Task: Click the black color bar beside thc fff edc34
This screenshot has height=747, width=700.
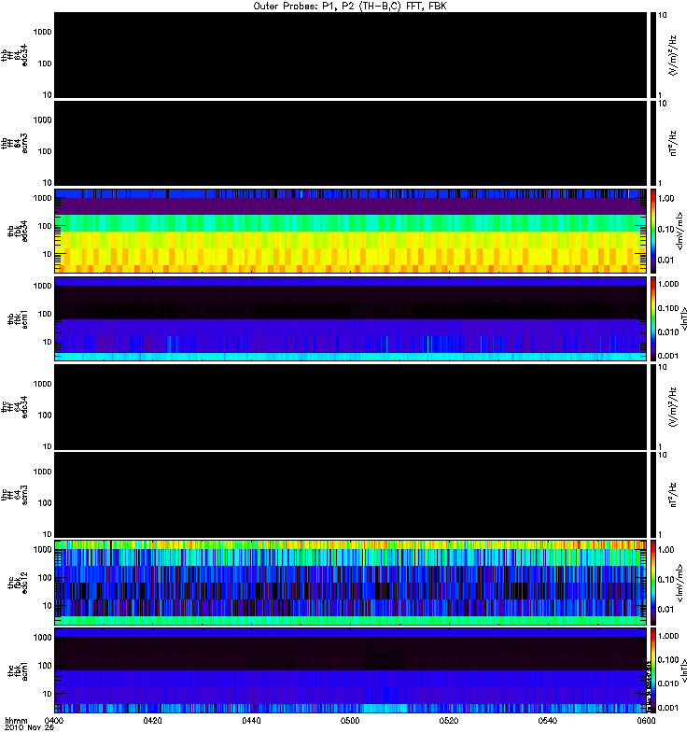Action: (x=653, y=407)
